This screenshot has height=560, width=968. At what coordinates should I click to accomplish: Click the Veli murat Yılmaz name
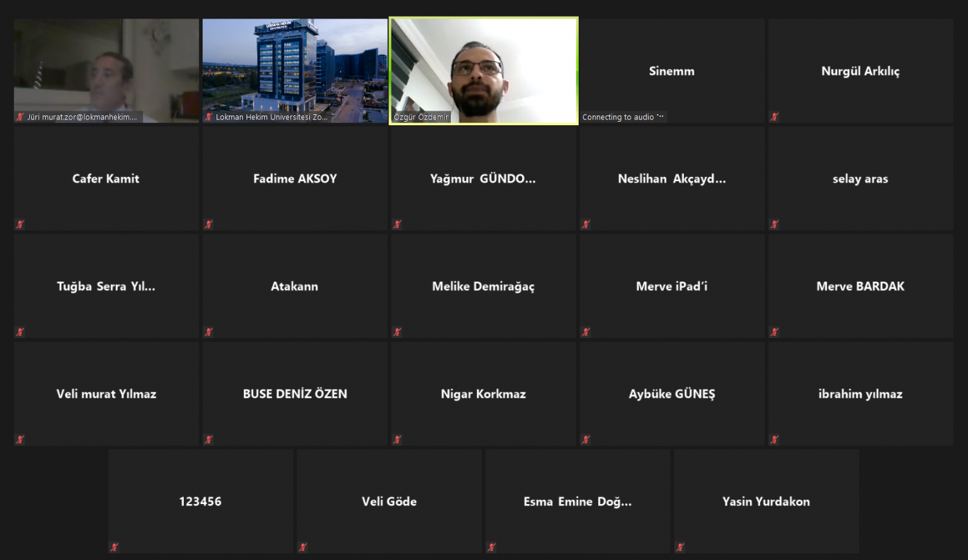106,394
